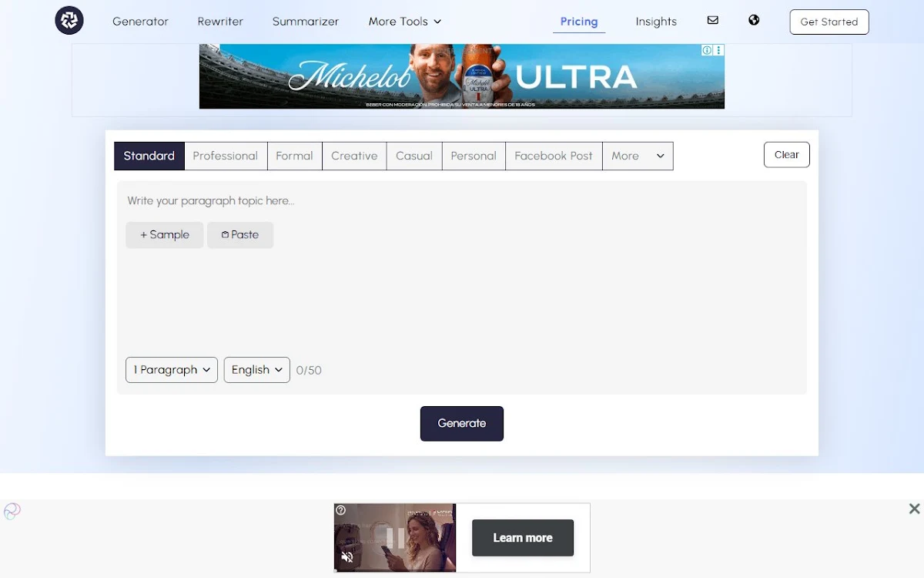Open the 1 Paragraph count dropdown
This screenshot has width=924, height=578.
pos(172,370)
